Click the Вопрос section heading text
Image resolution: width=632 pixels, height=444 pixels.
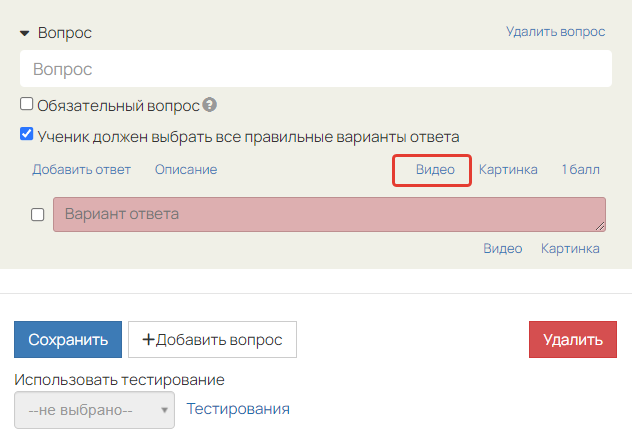tap(65, 33)
